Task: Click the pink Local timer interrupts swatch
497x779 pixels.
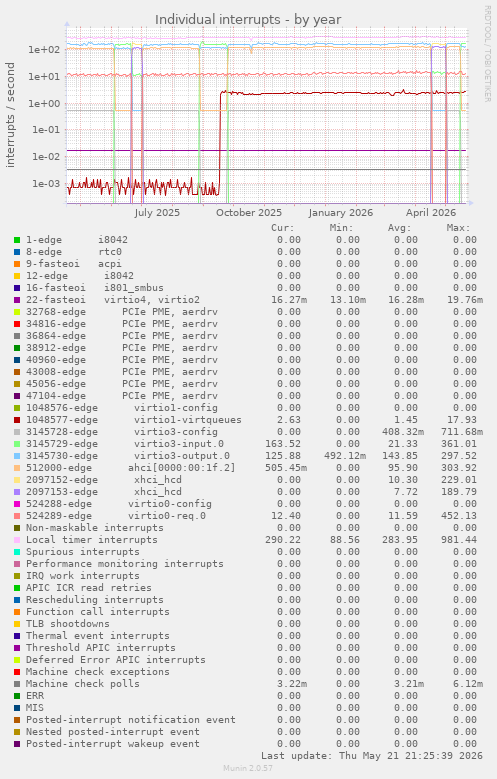Action: (x=17, y=540)
